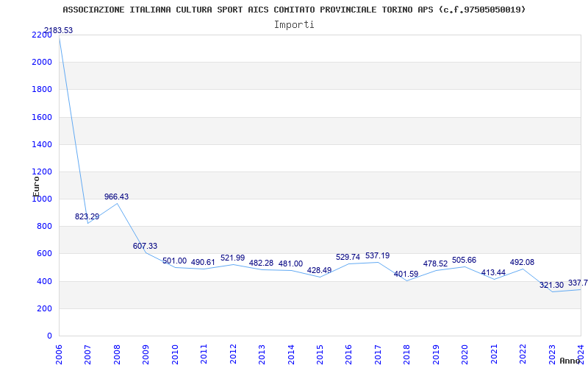Viewport: 588px width, 368px height.
Task: Select year 2021 on the x-axis
Action: coord(493,353)
